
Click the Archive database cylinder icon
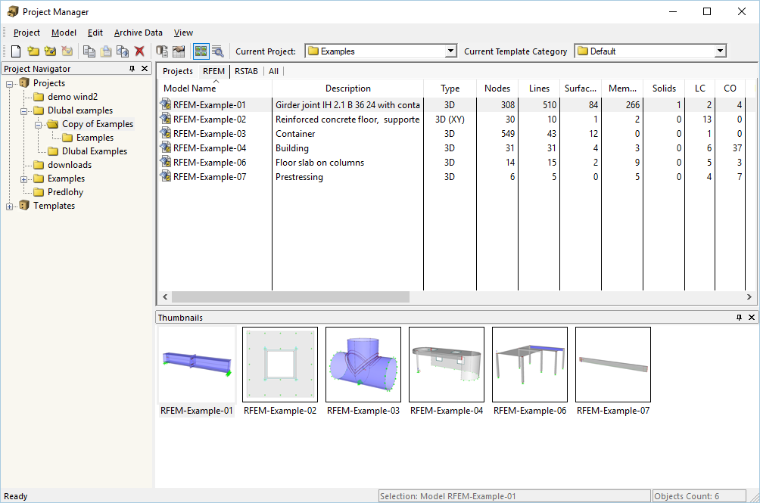tap(161, 51)
